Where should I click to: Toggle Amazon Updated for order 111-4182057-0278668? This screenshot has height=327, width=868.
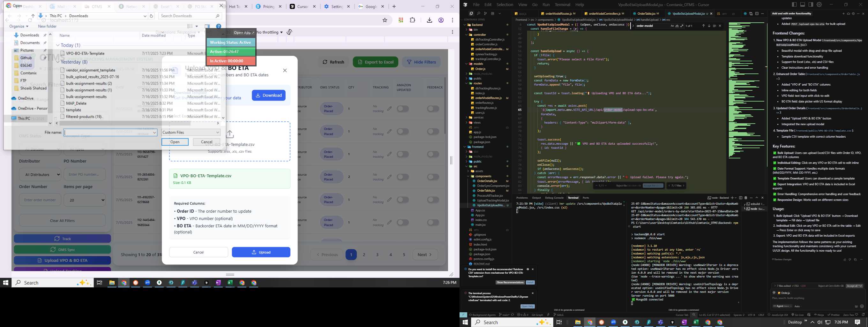tap(403, 200)
